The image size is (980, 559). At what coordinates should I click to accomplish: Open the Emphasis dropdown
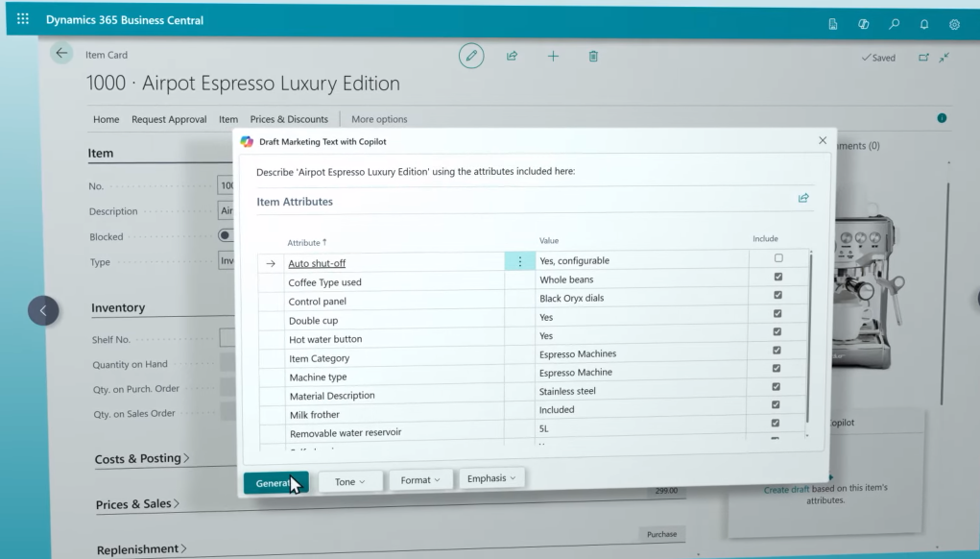pos(491,478)
